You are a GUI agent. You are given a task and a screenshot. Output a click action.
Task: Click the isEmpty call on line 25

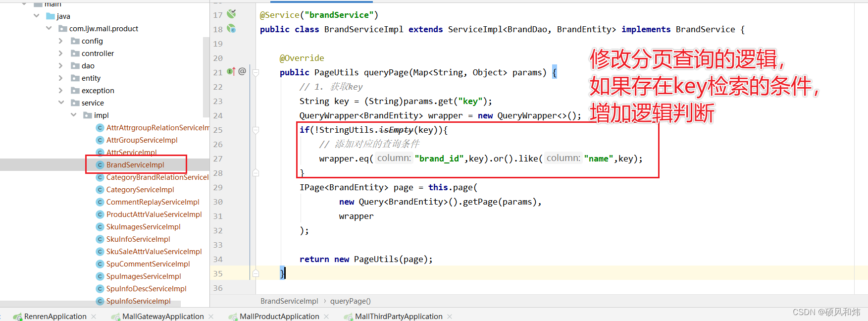coord(396,130)
